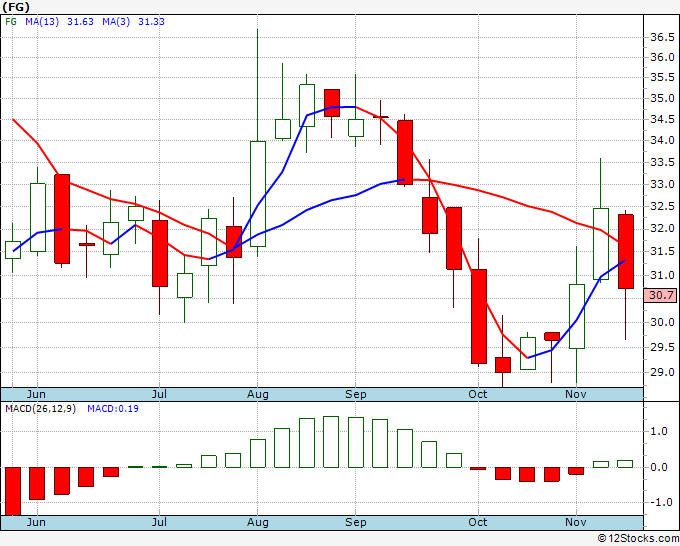The width and height of the screenshot is (680, 546).
Task: Click Jul on the price chart's time axis
Action: [159, 394]
